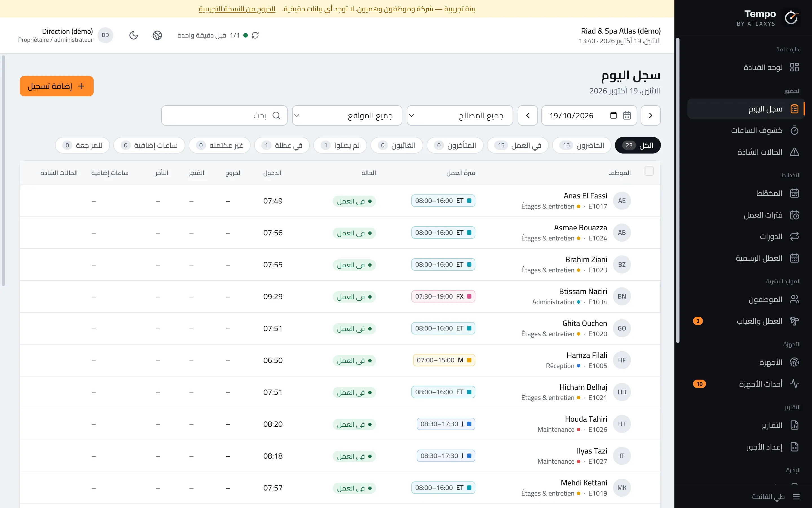Click the payroll preparation icon إعداد الأجور
812x508 pixels.
click(x=794, y=447)
